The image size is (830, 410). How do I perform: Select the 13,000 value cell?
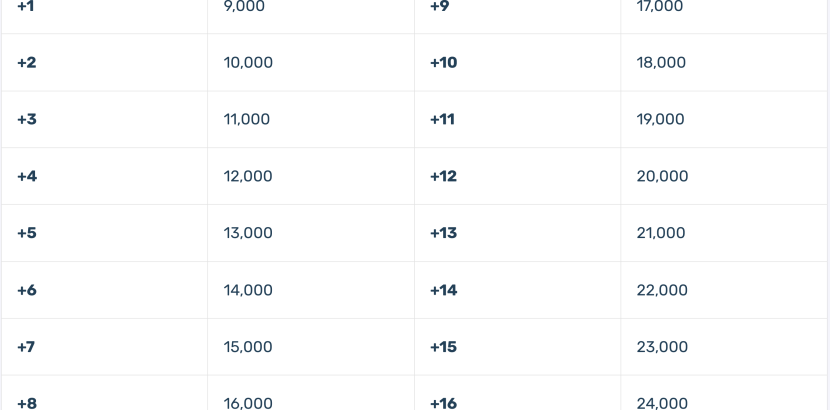tap(248, 233)
